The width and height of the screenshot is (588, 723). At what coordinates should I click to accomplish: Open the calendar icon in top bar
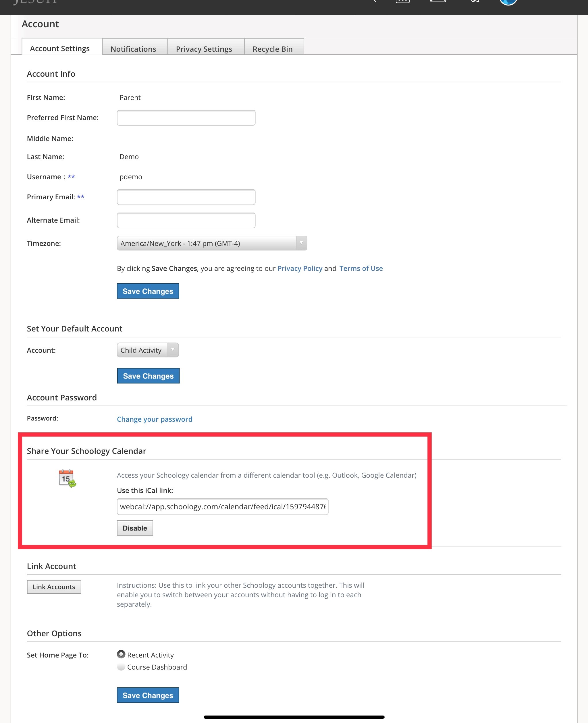click(x=402, y=1)
